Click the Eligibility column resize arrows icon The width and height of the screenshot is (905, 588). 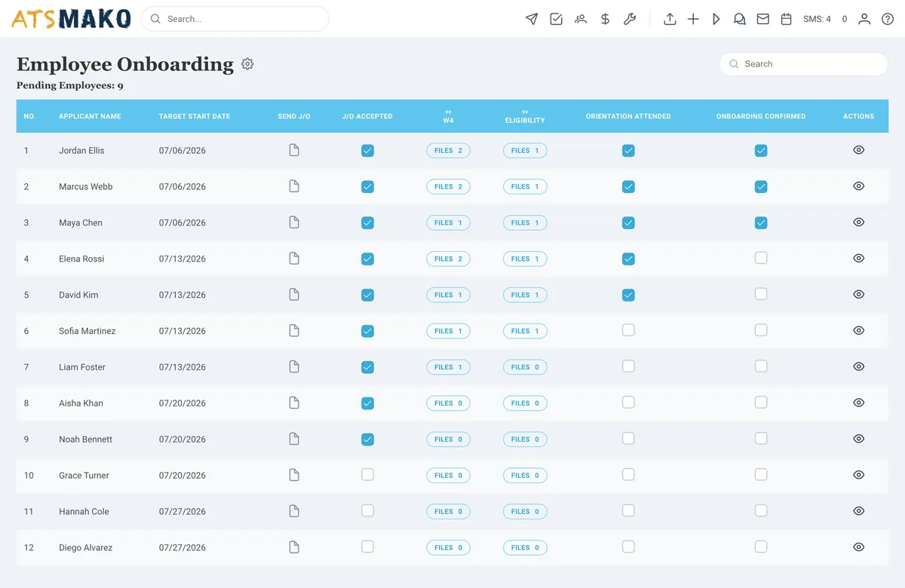click(525, 112)
